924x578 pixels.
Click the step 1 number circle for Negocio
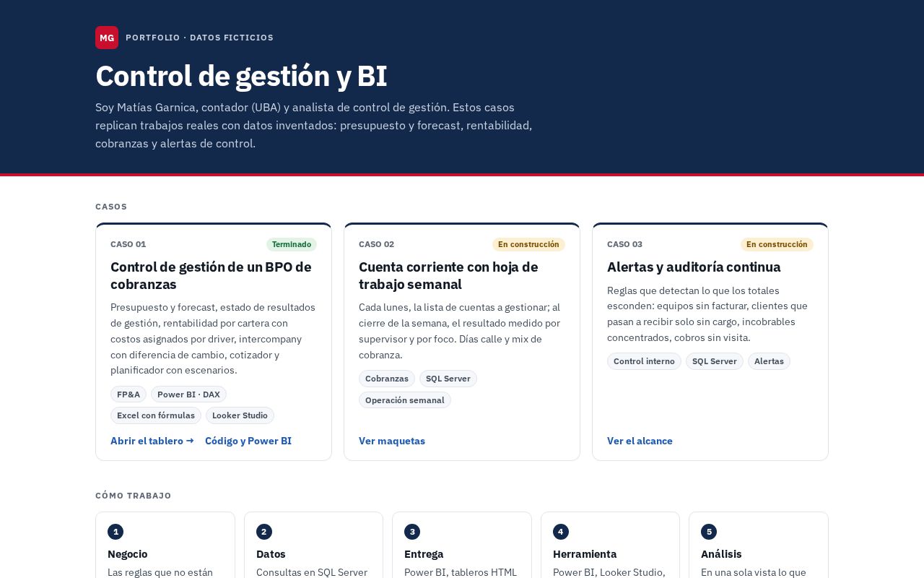pyautogui.click(x=115, y=532)
